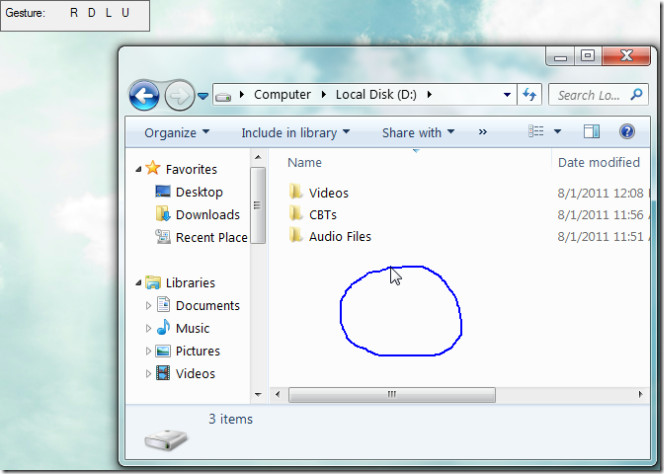This screenshot has width=664, height=474.
Task: Expand arrow between Computer and Local Disk
Action: (324, 94)
